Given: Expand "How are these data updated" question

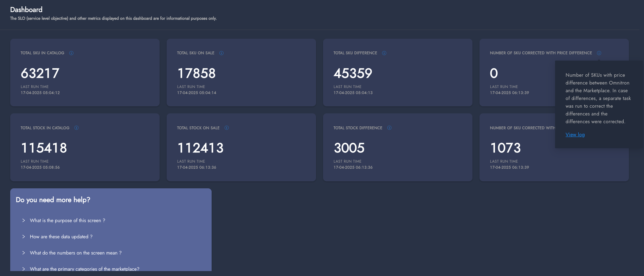Looking at the screenshot, I should click(x=61, y=237).
